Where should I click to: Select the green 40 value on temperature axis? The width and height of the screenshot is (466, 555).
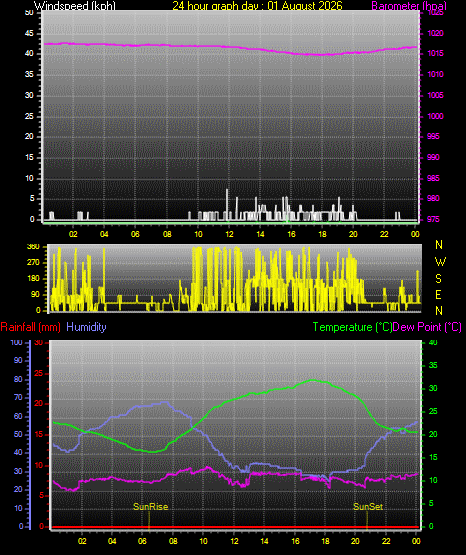click(x=433, y=343)
